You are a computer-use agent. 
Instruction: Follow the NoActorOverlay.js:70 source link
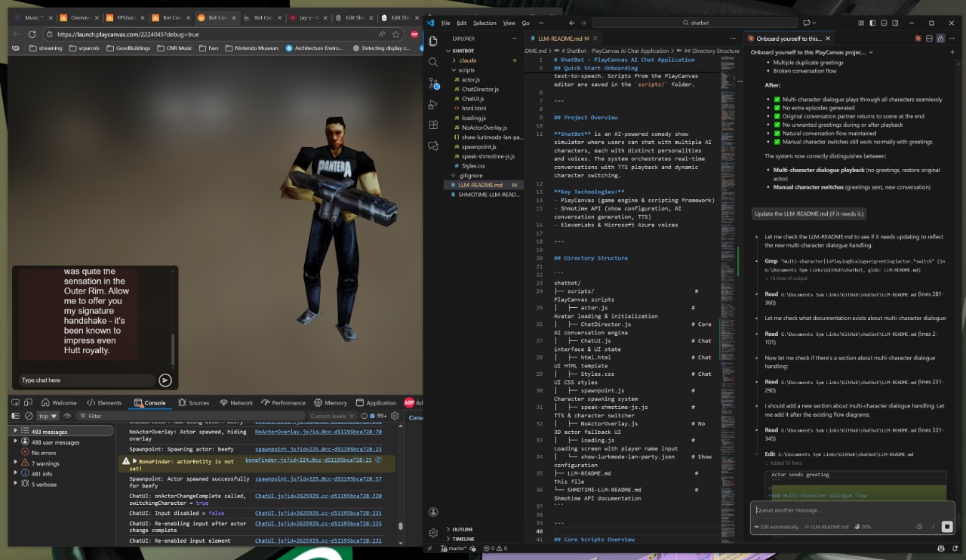(x=318, y=432)
